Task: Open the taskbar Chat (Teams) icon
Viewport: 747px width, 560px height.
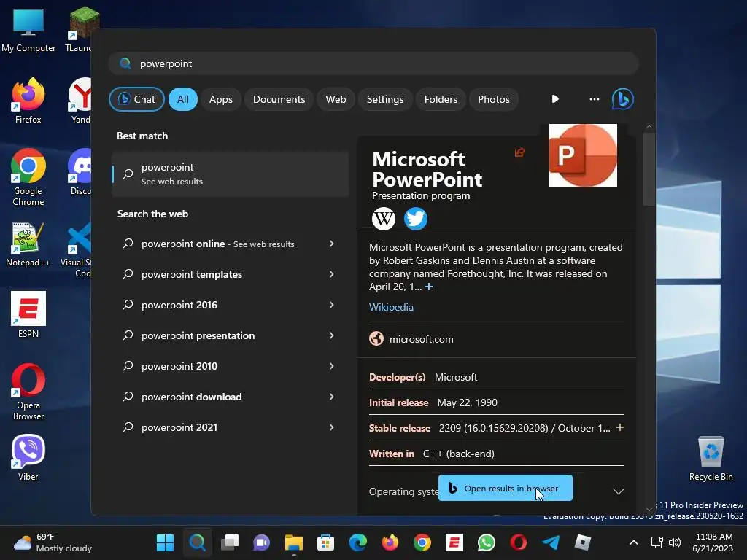Action: click(x=262, y=542)
